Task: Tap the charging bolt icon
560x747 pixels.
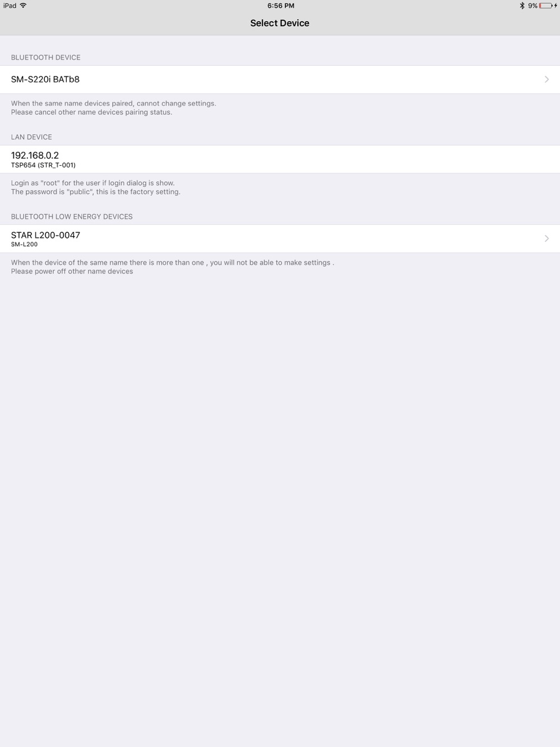Action: 556,6
